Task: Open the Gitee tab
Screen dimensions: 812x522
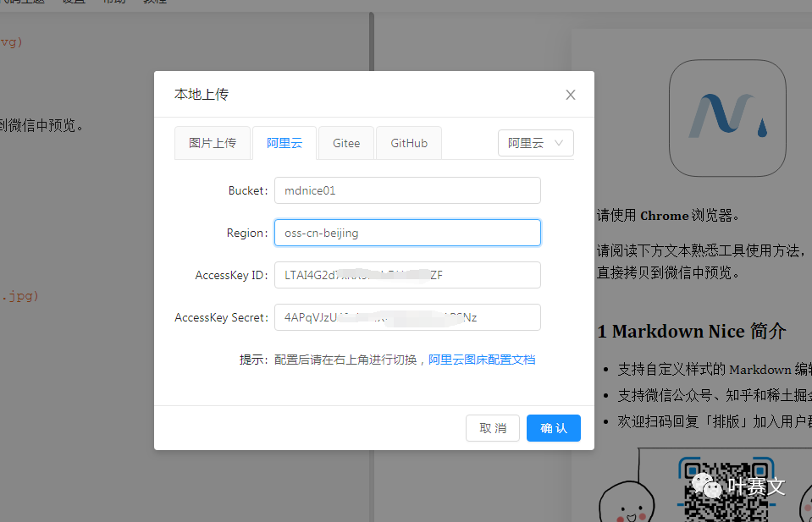Action: coord(346,143)
